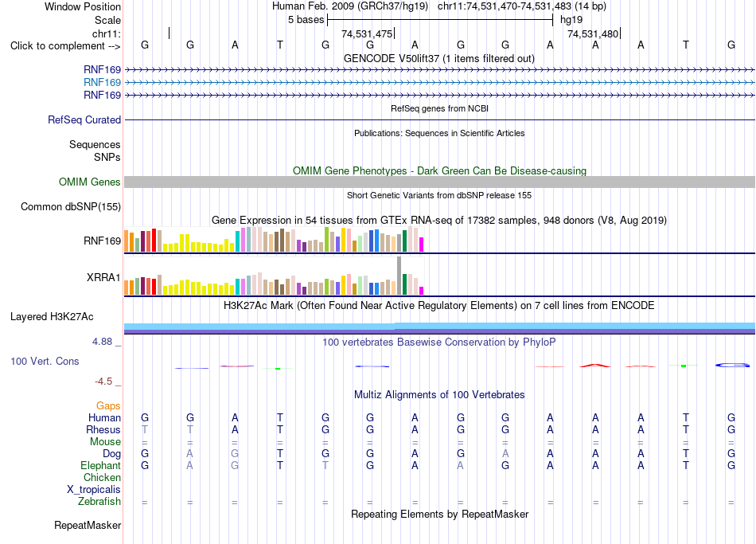Click the gray OMIM Genes bar
This screenshot has width=756, height=544.
(x=439, y=182)
